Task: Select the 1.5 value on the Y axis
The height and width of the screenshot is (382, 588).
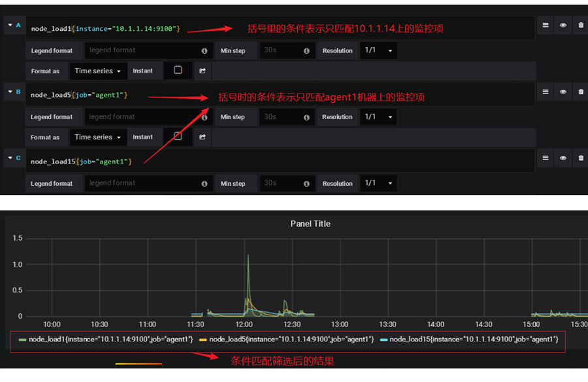Action: coord(17,238)
